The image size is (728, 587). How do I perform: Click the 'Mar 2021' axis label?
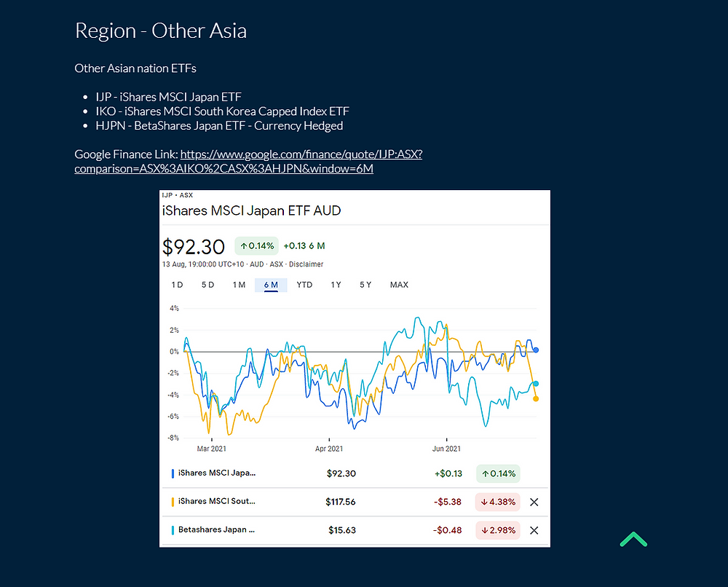[211, 449]
